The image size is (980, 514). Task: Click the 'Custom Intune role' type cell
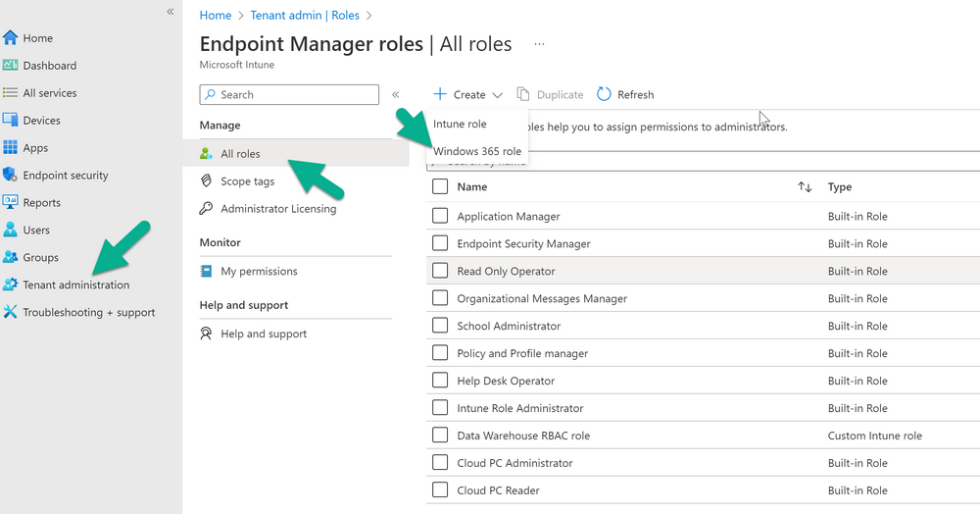[x=874, y=436]
